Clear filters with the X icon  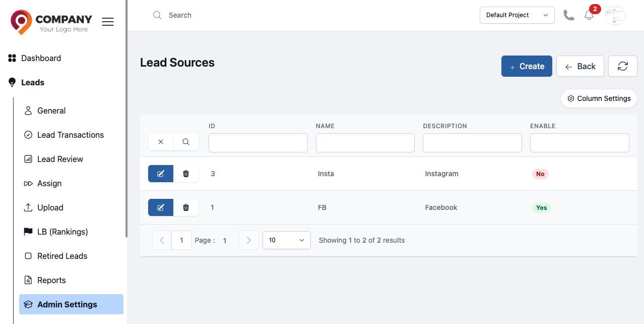[x=161, y=142]
